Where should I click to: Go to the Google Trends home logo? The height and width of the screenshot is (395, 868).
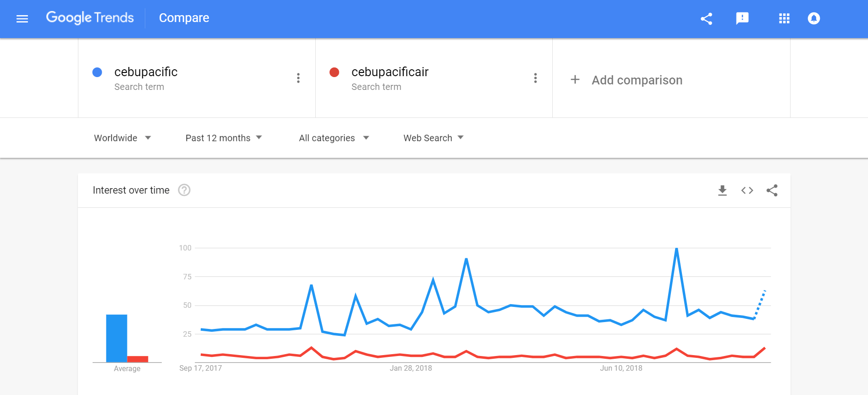click(x=90, y=18)
